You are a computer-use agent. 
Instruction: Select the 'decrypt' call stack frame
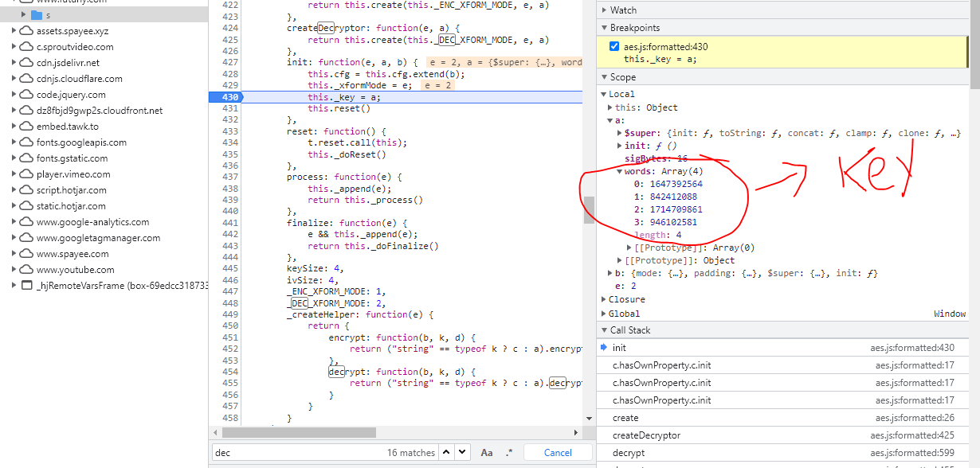[783, 453]
